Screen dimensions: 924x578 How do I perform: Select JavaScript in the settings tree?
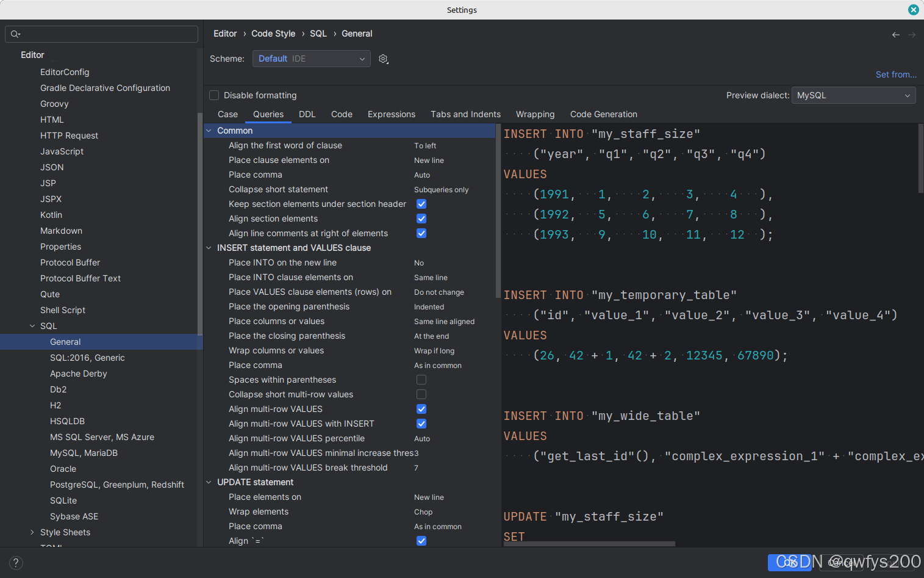(x=62, y=151)
